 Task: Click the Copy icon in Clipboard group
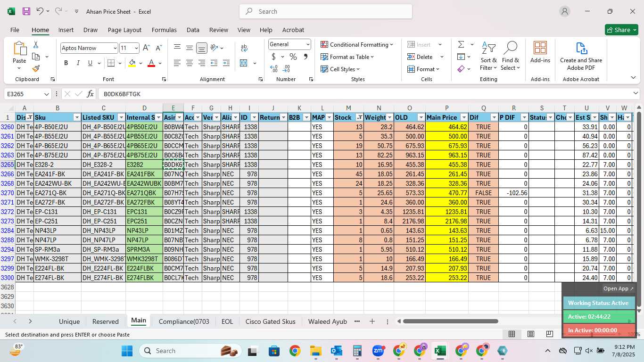pos(36,57)
